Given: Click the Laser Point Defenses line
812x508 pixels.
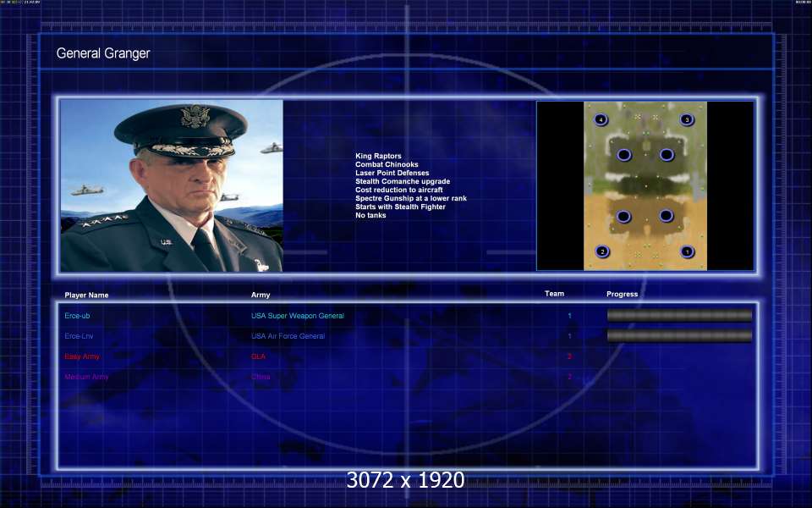Looking at the screenshot, I should click(x=392, y=173).
